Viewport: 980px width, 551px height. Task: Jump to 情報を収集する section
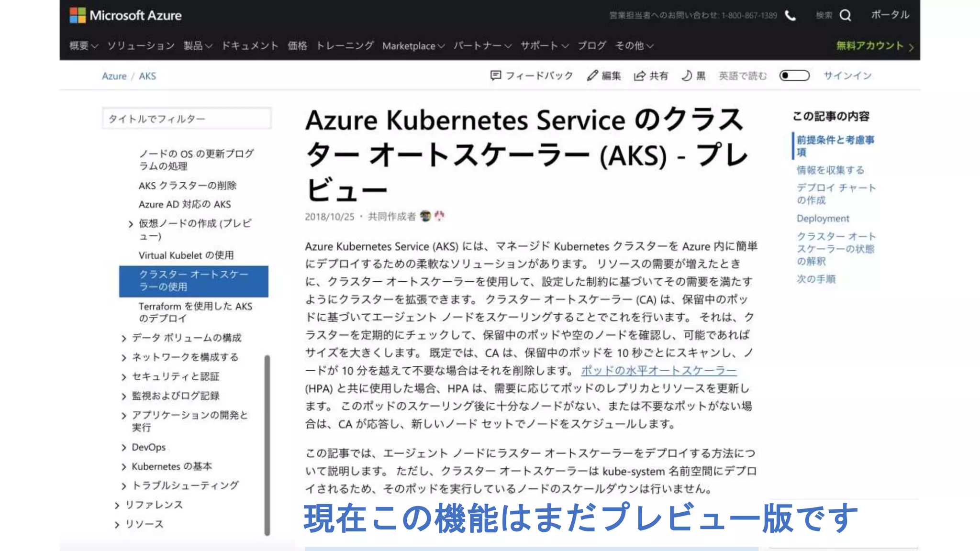(830, 170)
